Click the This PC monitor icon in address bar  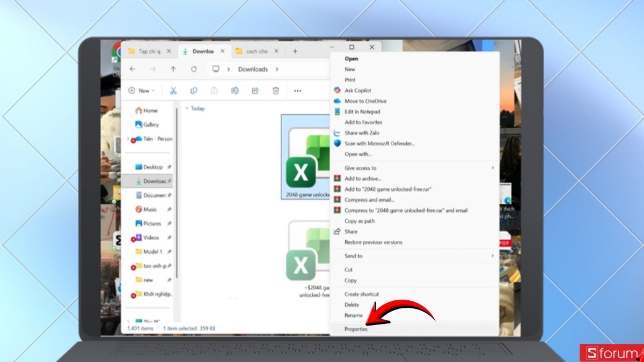[x=216, y=69]
